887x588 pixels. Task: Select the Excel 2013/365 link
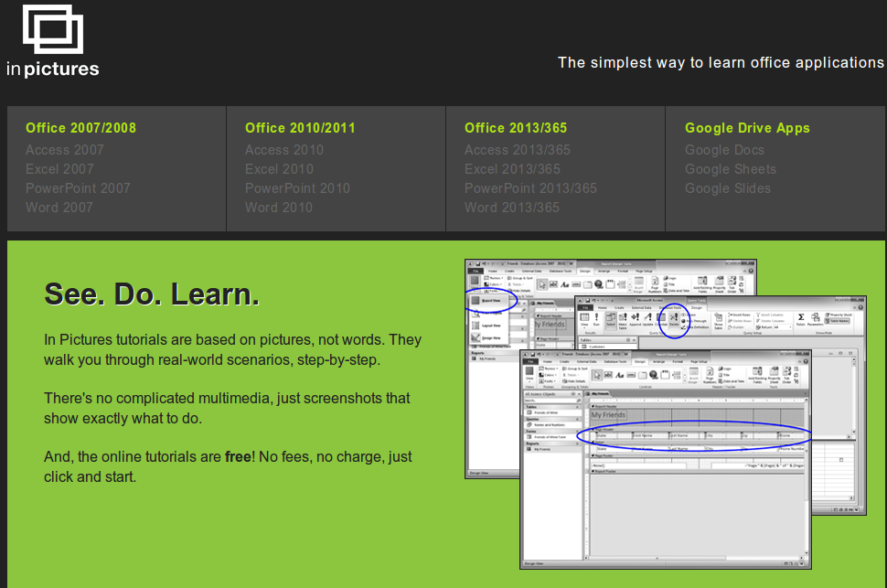pyautogui.click(x=512, y=169)
